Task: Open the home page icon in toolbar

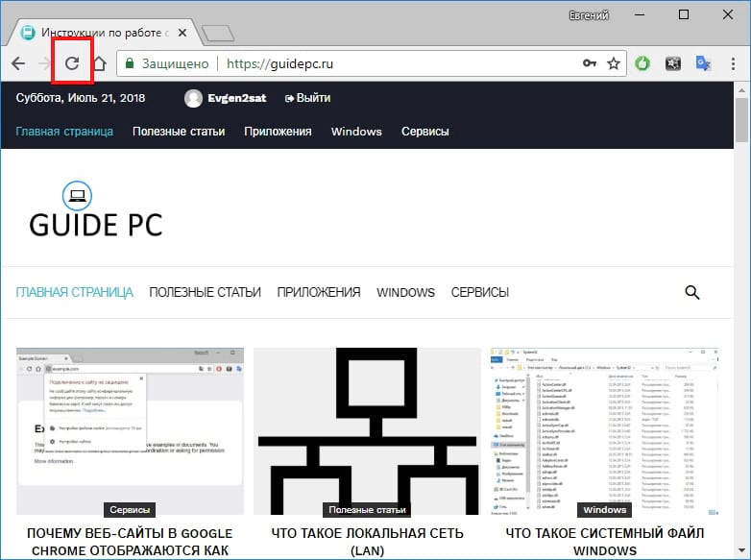Action: pyautogui.click(x=99, y=63)
